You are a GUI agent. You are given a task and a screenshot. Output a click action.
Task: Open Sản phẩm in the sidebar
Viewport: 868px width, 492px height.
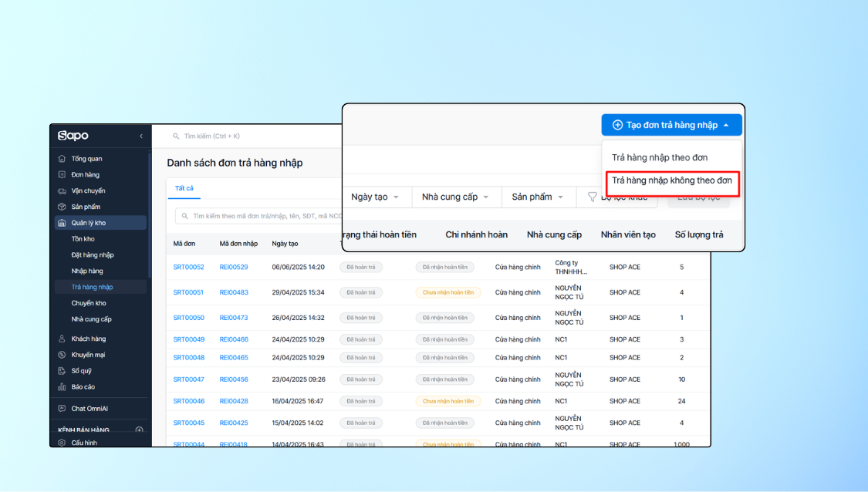[x=86, y=207]
